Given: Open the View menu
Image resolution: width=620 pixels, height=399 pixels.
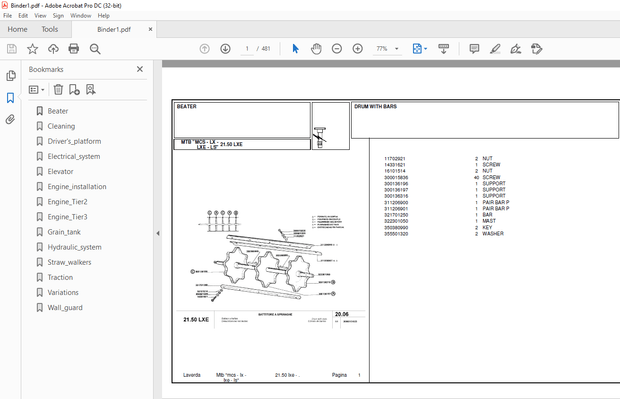Looking at the screenshot, I should point(40,16).
